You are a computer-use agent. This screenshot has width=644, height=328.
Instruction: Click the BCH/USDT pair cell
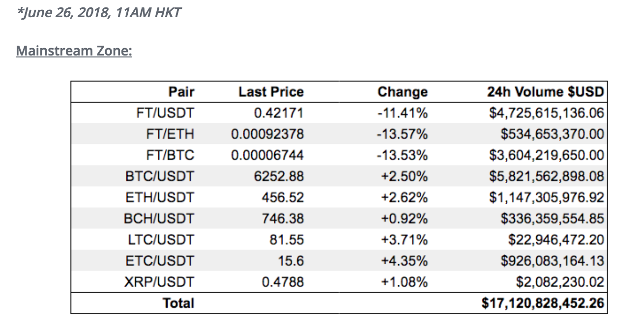(159, 219)
